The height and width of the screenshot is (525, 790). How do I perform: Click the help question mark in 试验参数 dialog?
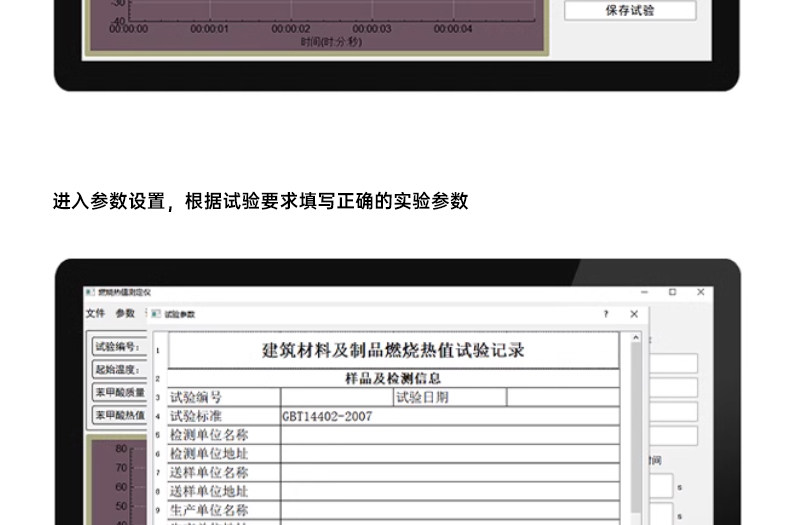(x=606, y=314)
